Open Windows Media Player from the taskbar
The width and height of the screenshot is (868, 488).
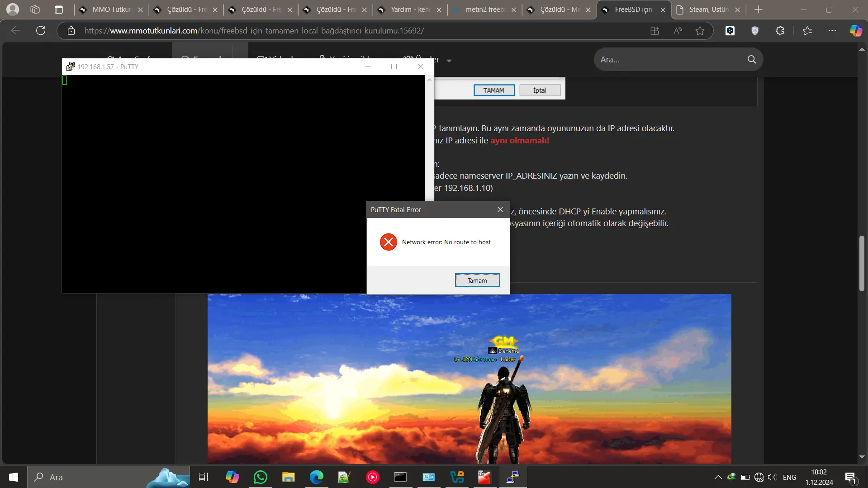(372, 477)
